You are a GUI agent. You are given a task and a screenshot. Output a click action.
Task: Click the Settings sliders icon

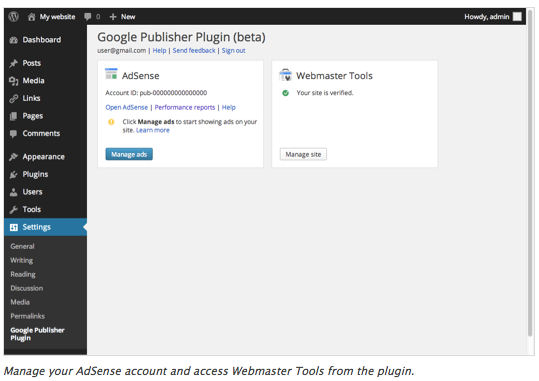pos(14,227)
